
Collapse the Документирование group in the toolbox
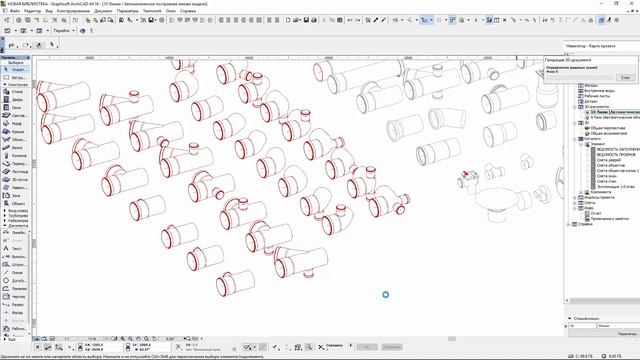4,225
